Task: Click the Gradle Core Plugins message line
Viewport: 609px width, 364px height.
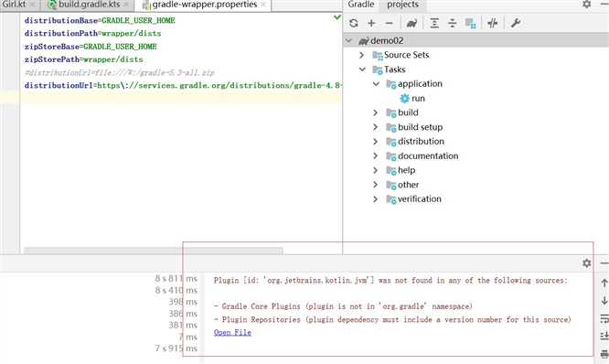Action: click(x=343, y=306)
